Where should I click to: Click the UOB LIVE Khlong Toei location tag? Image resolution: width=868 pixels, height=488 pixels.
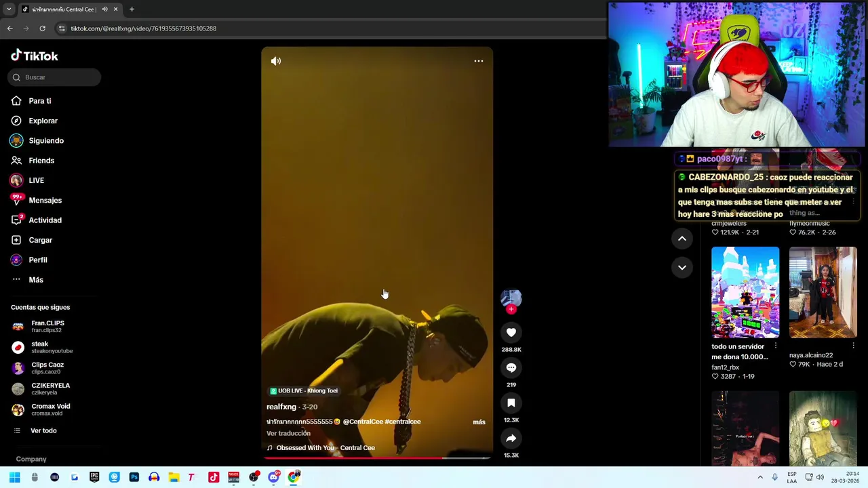(x=304, y=391)
